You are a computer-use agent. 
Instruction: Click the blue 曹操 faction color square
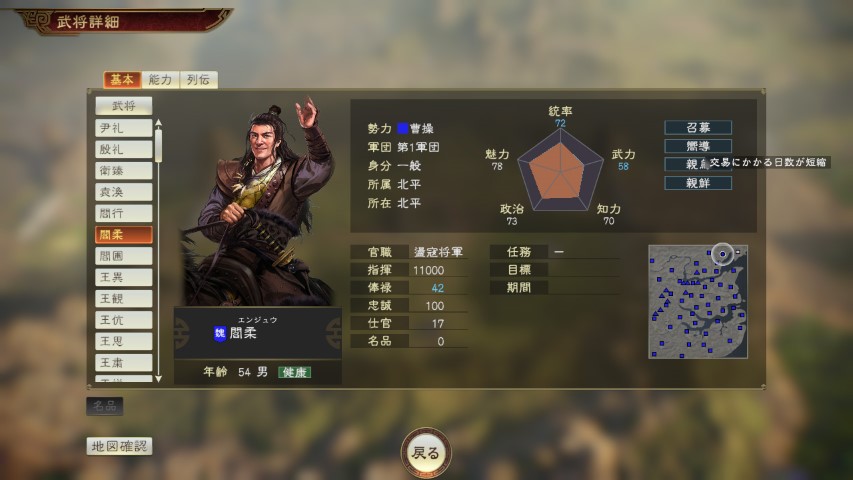403,128
